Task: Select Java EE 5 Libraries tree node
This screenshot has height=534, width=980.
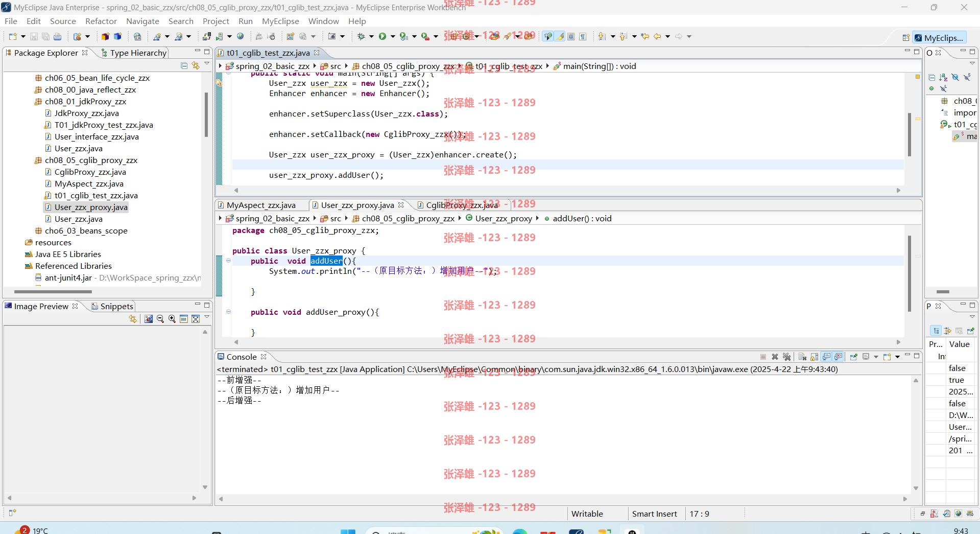Action: [63, 254]
